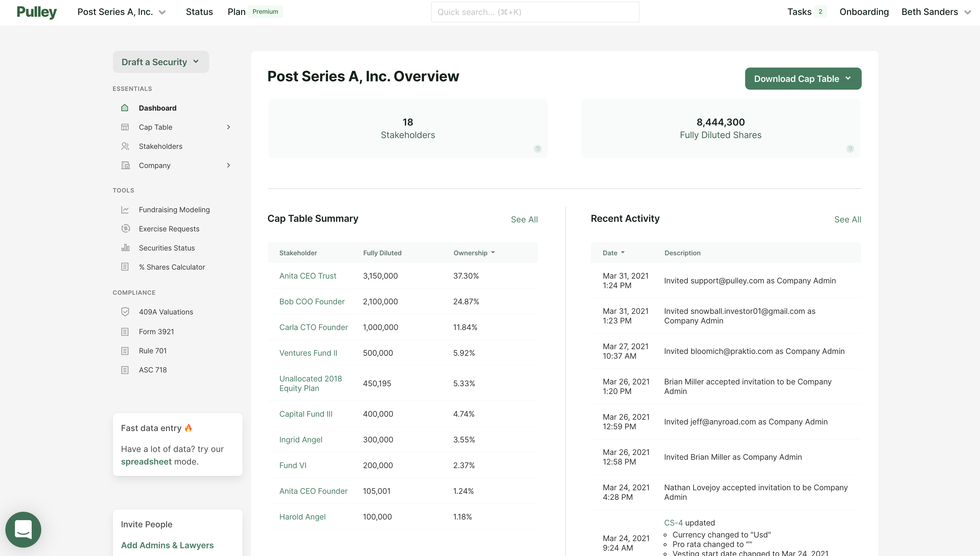
Task: Sort by the Ownership column header
Action: (x=474, y=253)
